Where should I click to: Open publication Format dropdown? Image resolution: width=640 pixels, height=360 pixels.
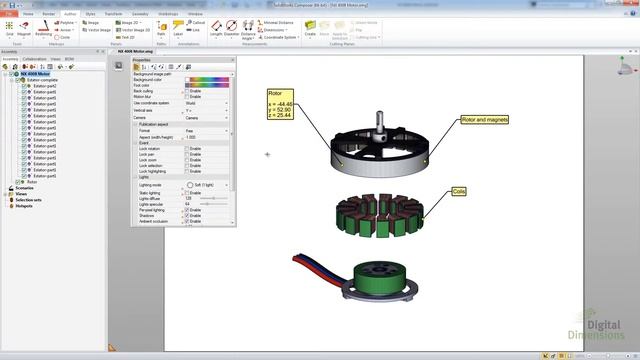coord(207,131)
